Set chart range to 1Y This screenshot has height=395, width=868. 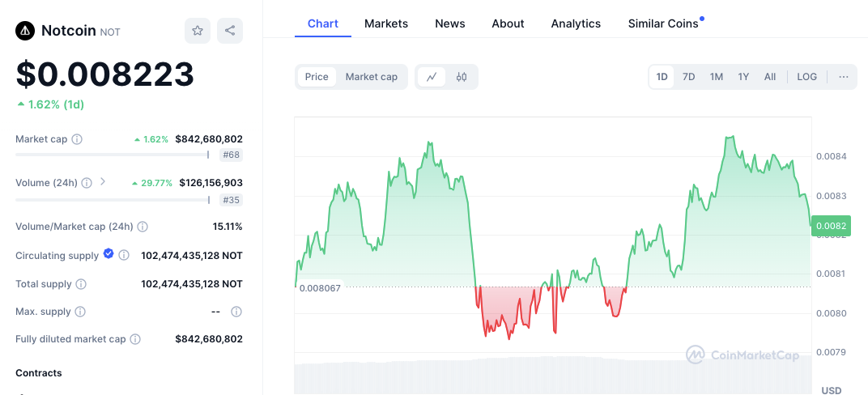point(743,77)
